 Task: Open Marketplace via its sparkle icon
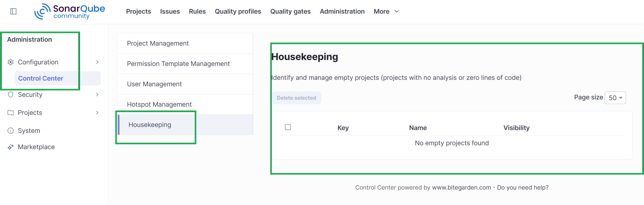10,147
